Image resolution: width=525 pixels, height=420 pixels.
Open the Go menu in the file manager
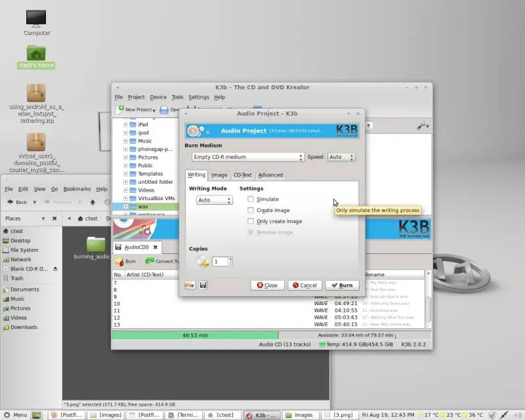[54, 189]
